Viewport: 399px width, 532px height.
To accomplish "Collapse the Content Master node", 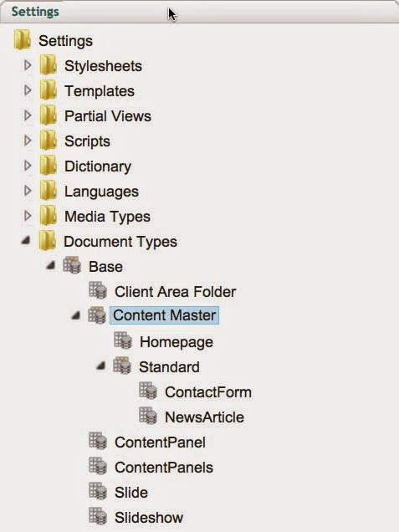I will pyautogui.click(x=75, y=315).
